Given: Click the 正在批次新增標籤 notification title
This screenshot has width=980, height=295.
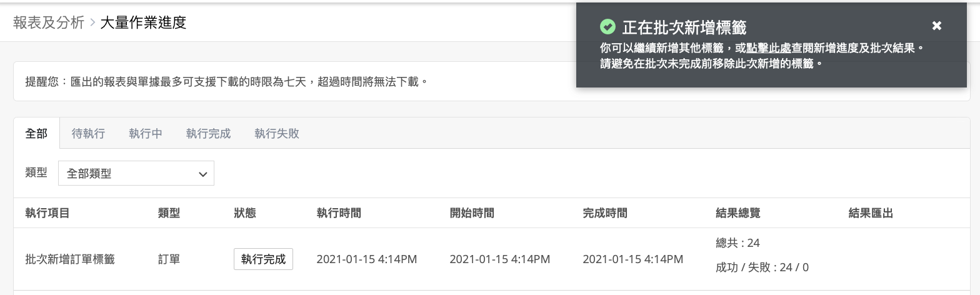Looking at the screenshot, I should [684, 27].
